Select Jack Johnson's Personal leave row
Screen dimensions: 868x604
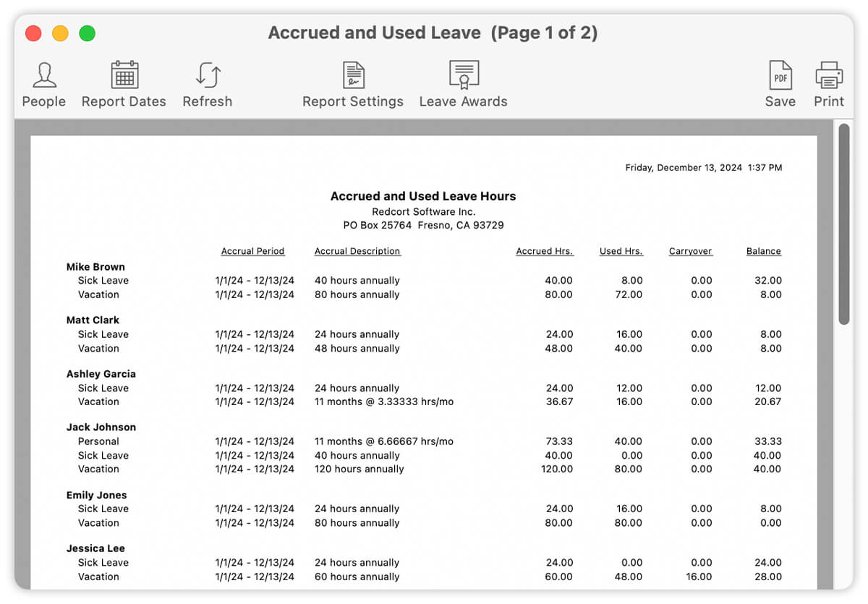pos(98,441)
